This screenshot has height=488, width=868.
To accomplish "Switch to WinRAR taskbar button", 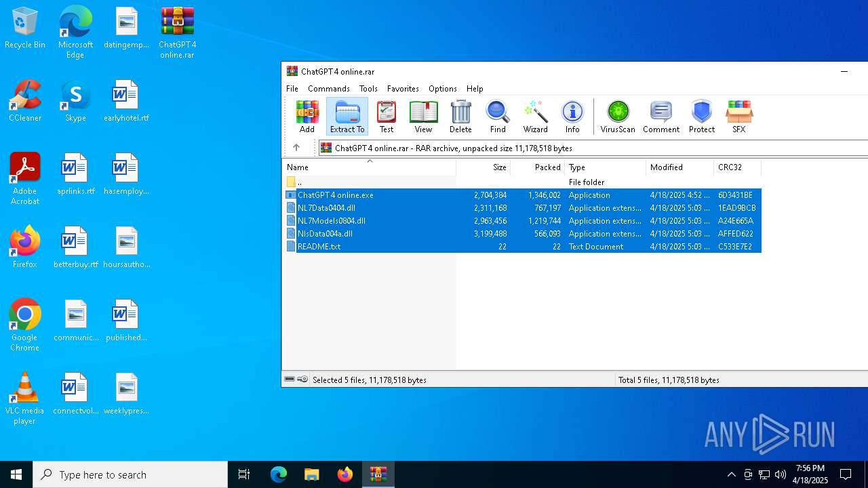I will 378,474.
